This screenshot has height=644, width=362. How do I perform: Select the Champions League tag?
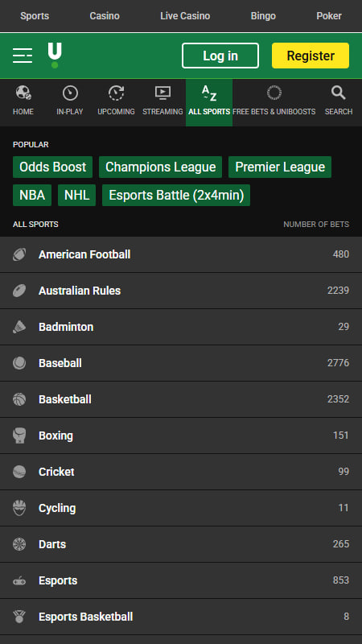(160, 167)
